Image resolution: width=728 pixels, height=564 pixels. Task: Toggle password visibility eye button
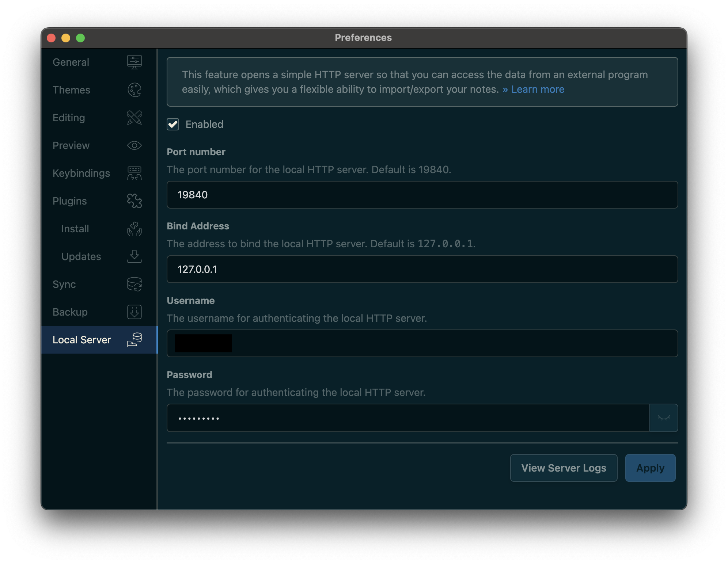click(x=663, y=418)
